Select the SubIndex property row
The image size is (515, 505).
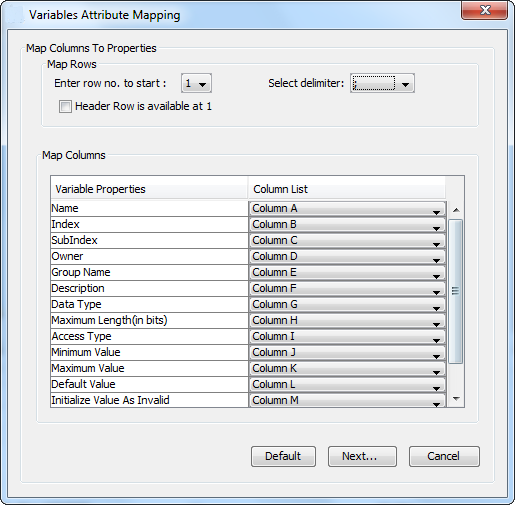click(149, 241)
